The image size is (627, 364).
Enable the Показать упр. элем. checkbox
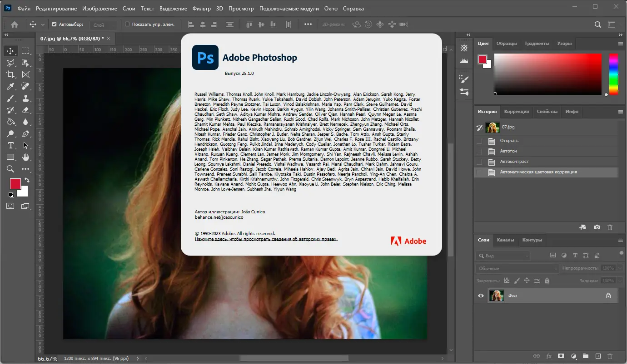(127, 25)
